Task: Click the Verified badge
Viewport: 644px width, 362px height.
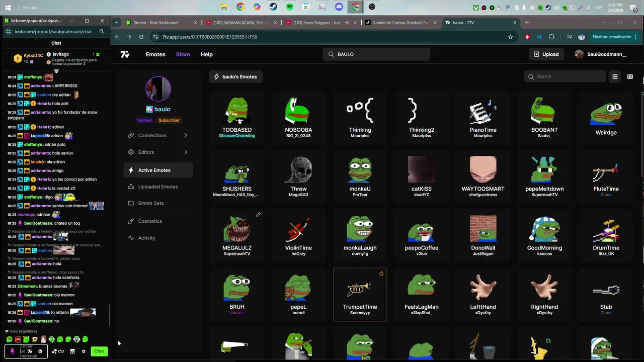Action: coord(144,120)
